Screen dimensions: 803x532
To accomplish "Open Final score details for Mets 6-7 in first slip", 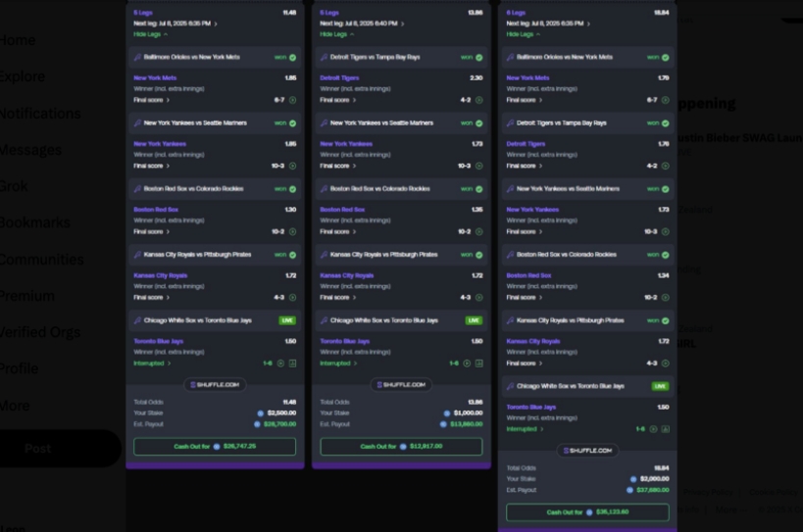I will [x=152, y=100].
